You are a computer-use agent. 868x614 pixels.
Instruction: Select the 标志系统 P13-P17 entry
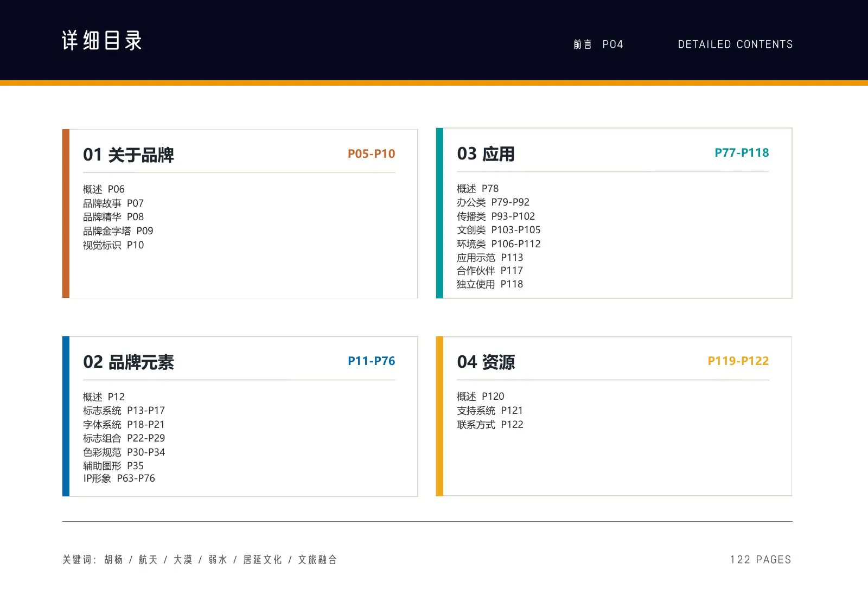pos(124,411)
